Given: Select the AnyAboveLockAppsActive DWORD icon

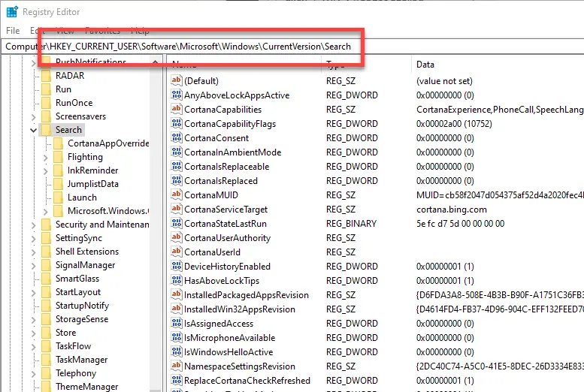Looking at the screenshot, I should [176, 95].
